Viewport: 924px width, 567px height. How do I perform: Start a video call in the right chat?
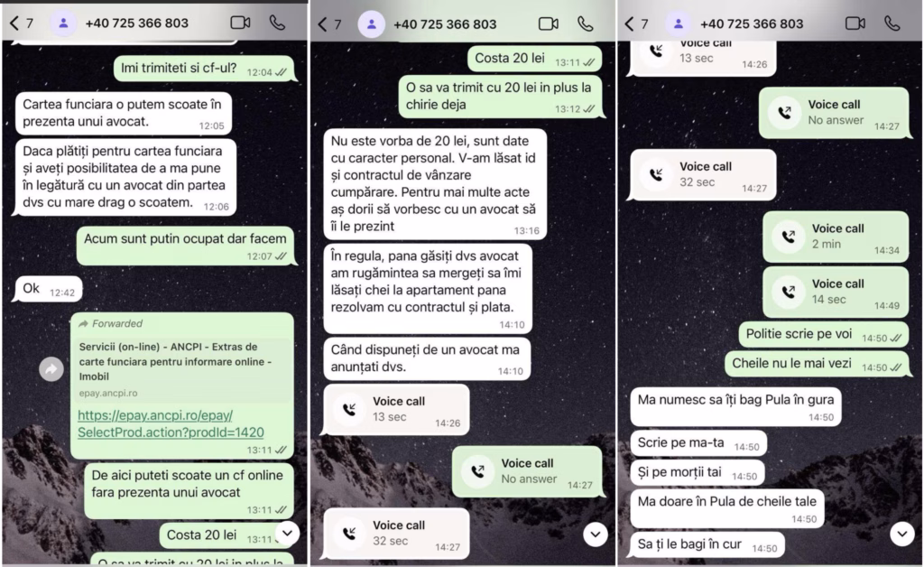[x=855, y=23]
